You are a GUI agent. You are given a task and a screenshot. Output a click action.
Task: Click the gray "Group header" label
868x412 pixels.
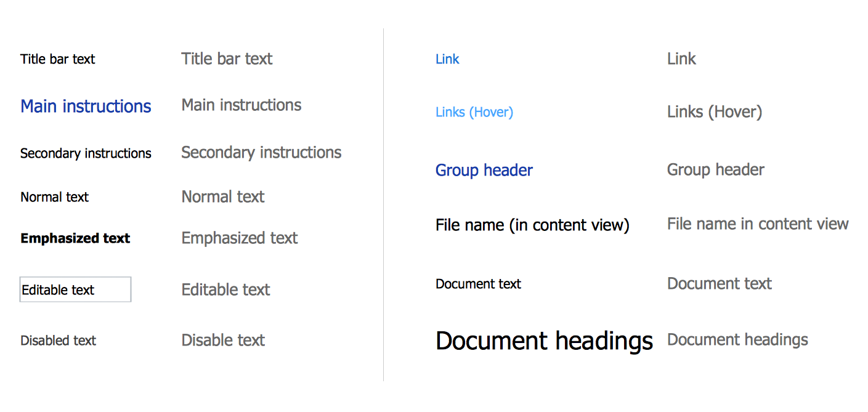point(716,169)
